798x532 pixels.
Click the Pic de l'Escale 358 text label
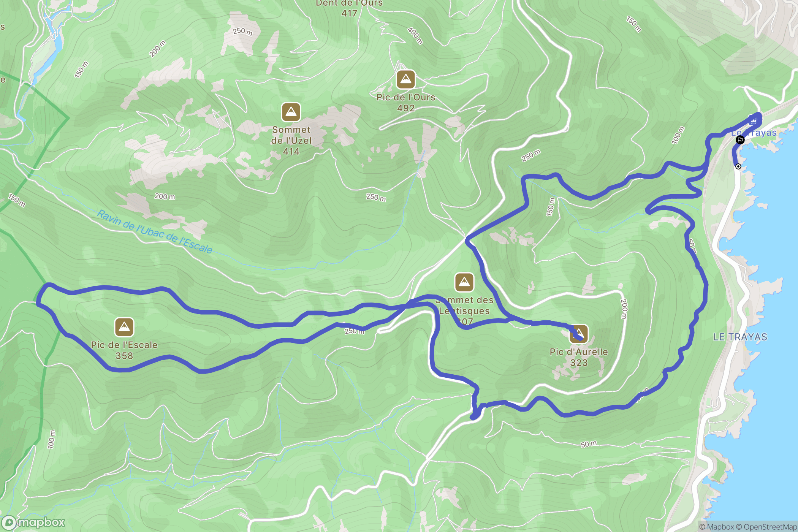click(124, 350)
